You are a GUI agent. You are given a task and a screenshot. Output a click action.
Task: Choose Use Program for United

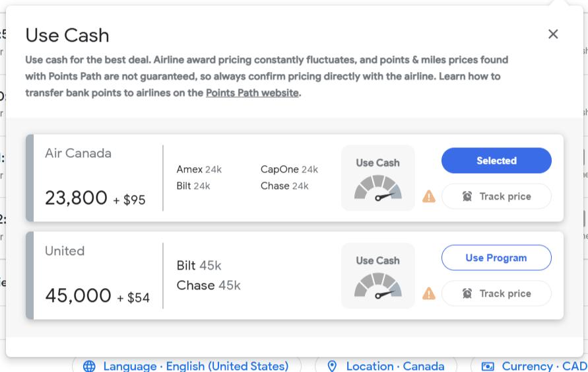(496, 258)
